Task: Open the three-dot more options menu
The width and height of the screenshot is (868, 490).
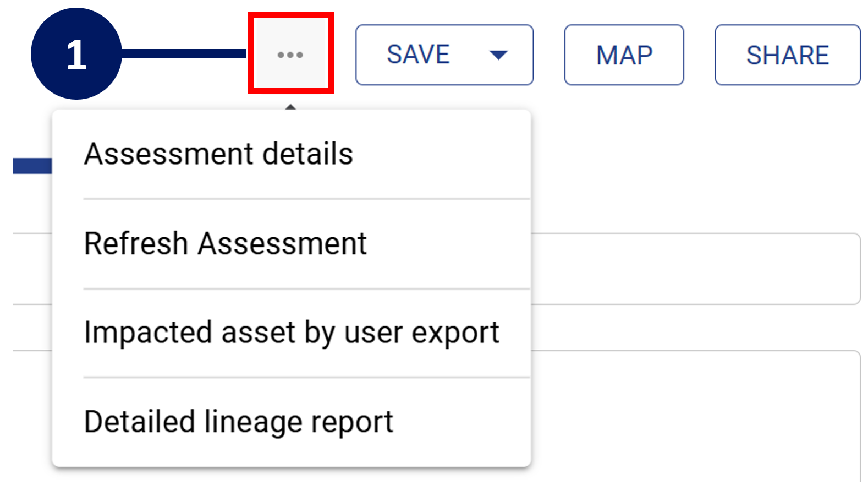Action: [x=290, y=55]
